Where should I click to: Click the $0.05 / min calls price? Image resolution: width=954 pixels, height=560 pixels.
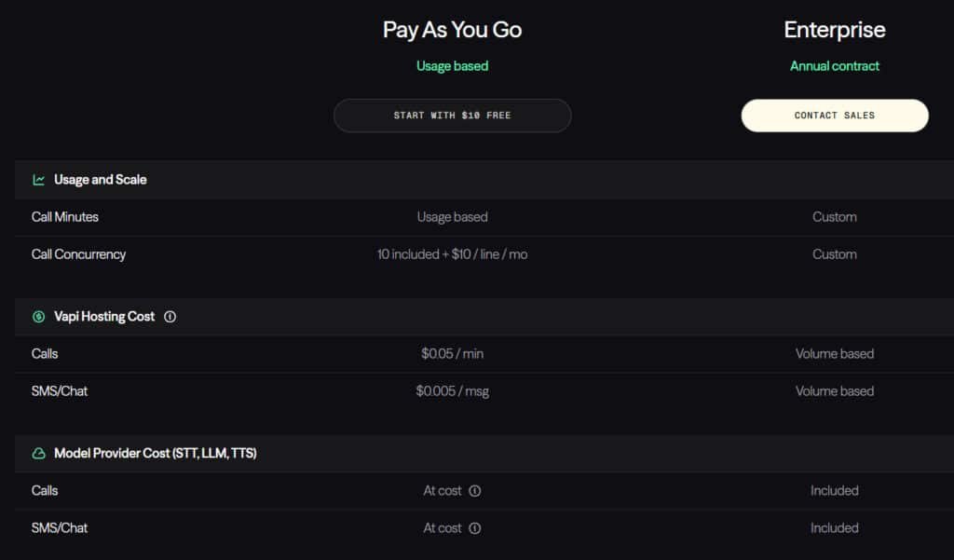[452, 354]
